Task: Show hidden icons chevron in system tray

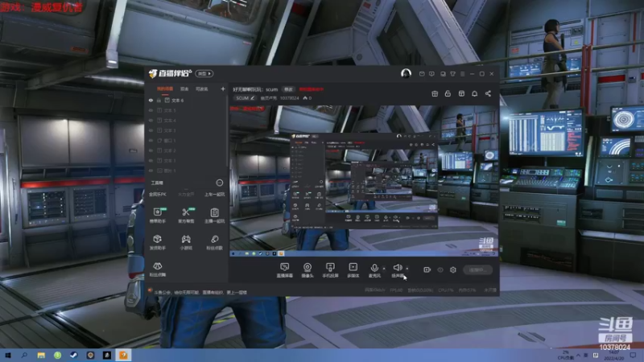Action: 578,355
